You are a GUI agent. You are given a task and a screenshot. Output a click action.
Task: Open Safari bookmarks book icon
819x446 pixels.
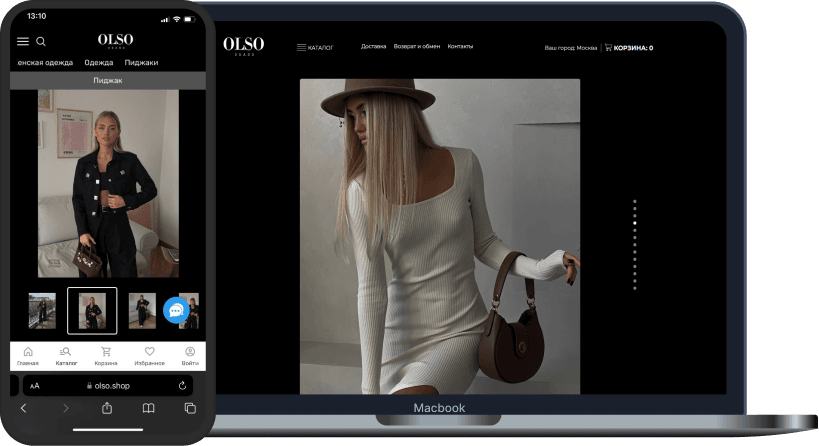(148, 408)
